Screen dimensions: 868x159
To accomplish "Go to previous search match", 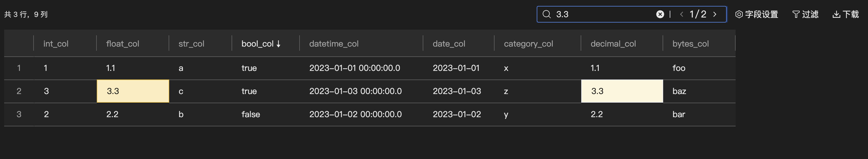I will tap(682, 14).
